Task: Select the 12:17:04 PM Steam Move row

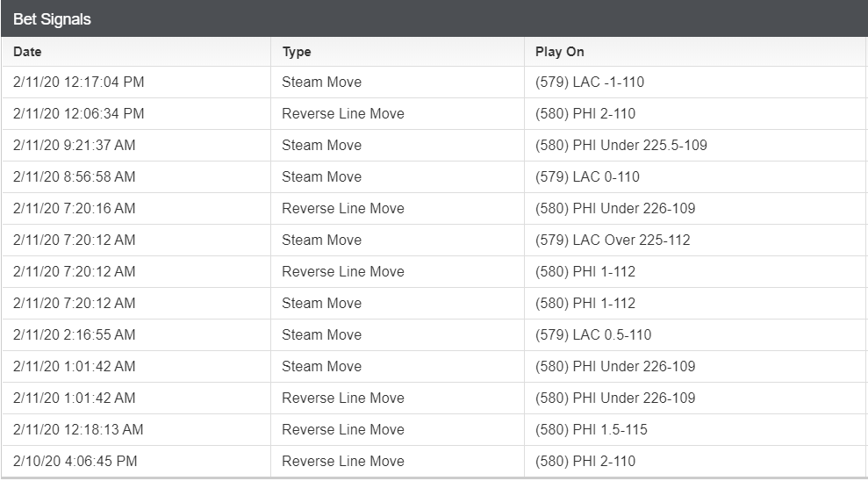Action: (x=434, y=82)
